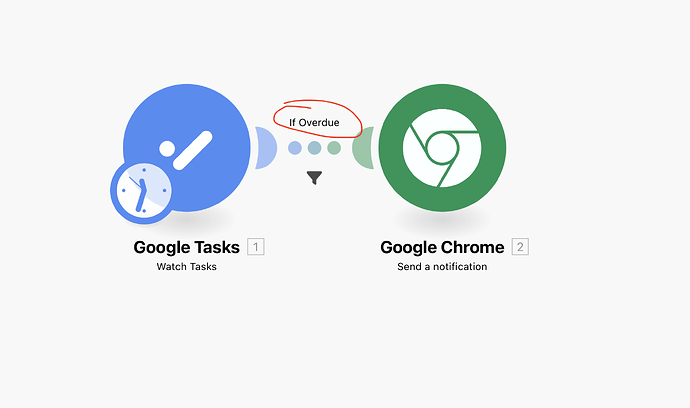Click the clock schedule icon on Google Tasks
This screenshot has width=690, height=408.
142,191
